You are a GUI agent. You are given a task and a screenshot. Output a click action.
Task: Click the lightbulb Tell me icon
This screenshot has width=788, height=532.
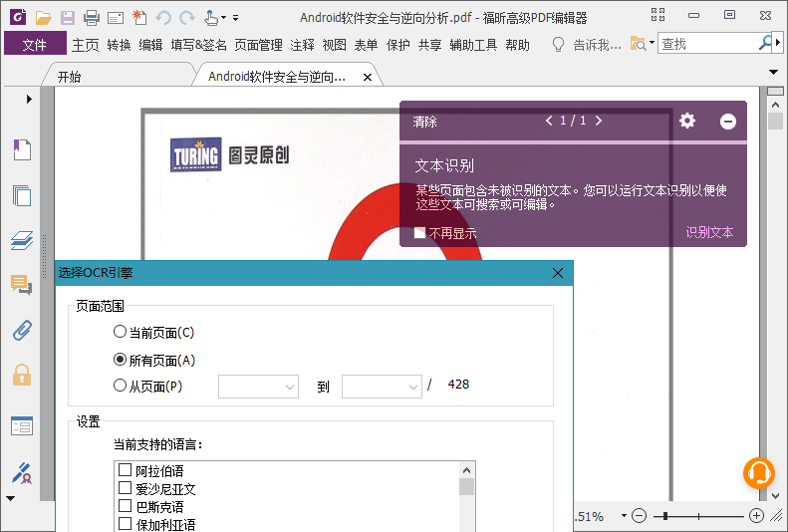pyautogui.click(x=558, y=44)
